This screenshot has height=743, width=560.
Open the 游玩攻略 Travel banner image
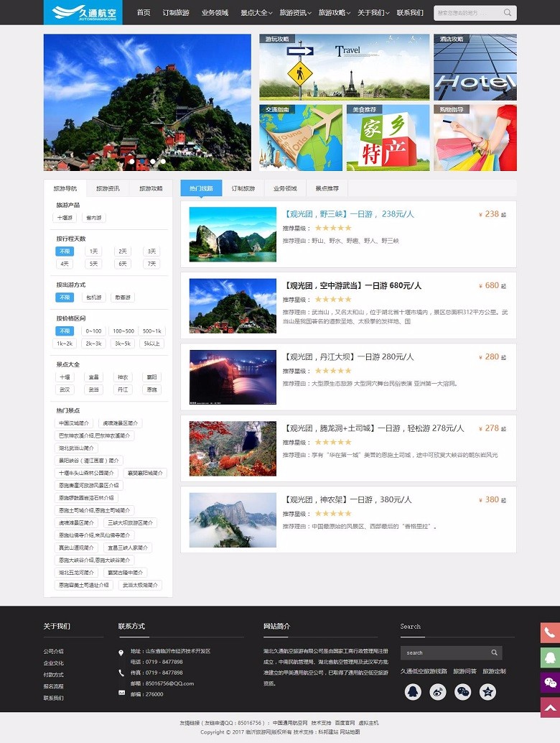click(344, 67)
